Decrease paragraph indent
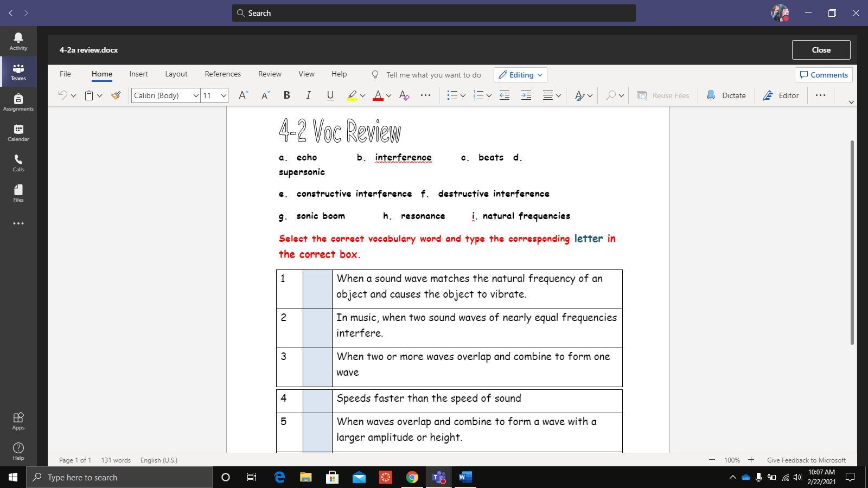Screen dimensions: 868x488 505,95
